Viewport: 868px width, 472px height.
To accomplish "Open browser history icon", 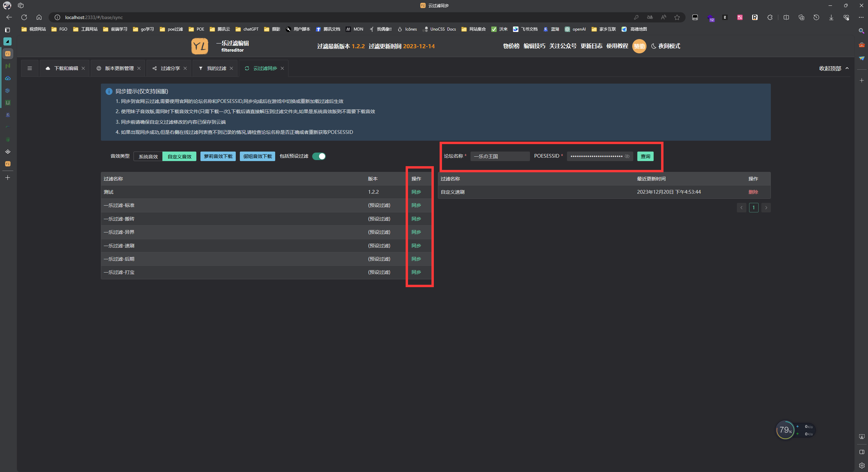I will [x=816, y=17].
